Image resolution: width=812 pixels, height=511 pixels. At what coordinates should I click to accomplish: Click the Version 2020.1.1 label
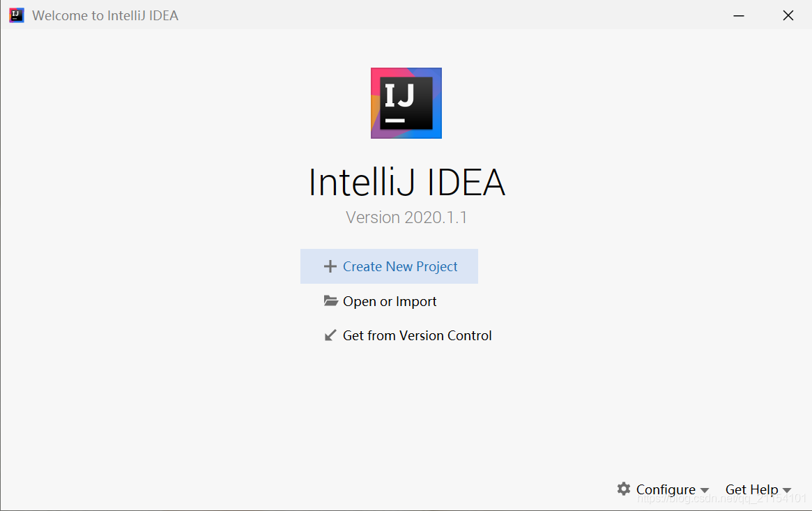click(x=406, y=217)
